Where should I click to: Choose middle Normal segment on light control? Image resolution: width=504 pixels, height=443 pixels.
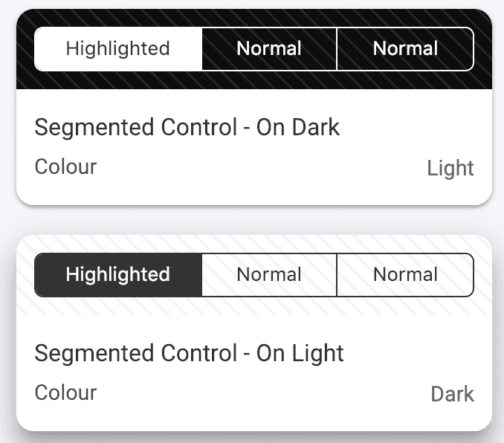coord(269,275)
